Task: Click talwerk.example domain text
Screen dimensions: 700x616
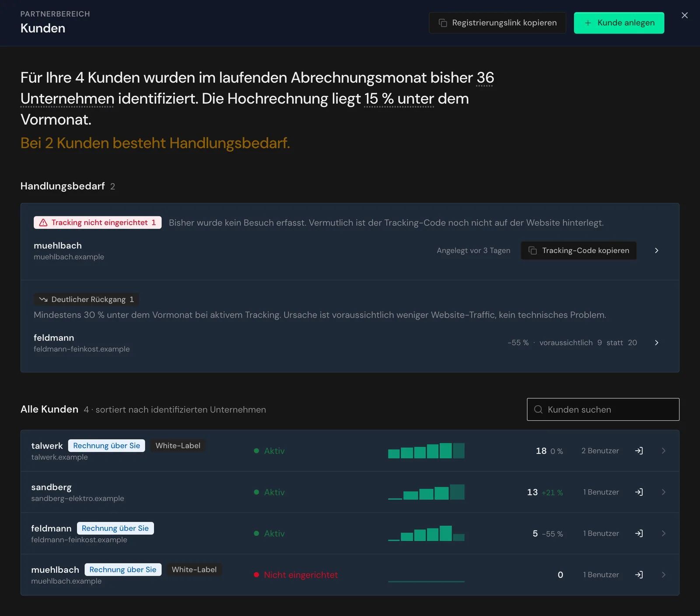Action: click(x=59, y=457)
